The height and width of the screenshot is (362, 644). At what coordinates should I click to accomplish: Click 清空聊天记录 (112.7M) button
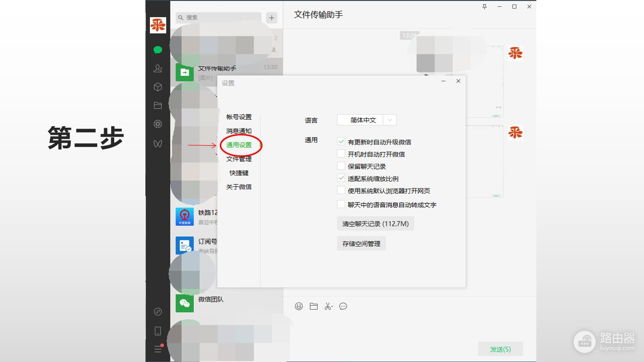pyautogui.click(x=375, y=224)
